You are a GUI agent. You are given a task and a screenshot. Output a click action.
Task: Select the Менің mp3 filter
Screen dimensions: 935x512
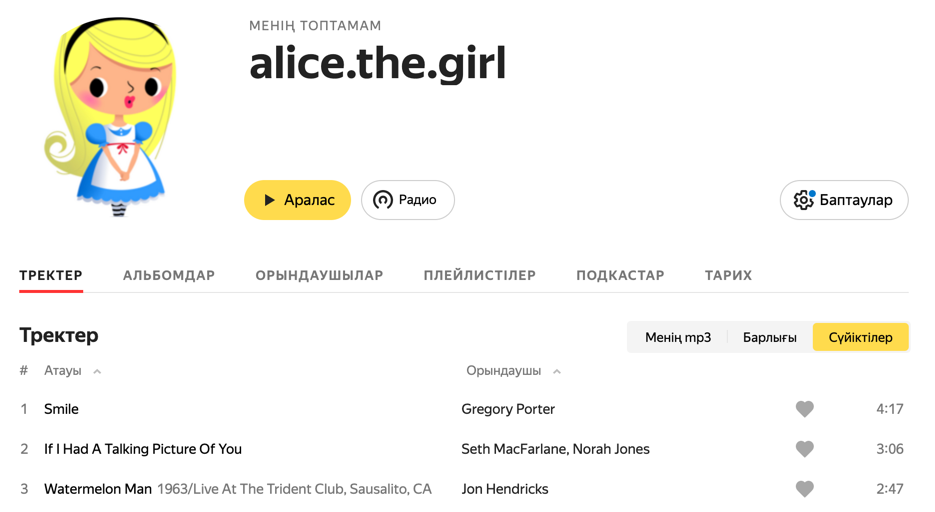tap(678, 337)
